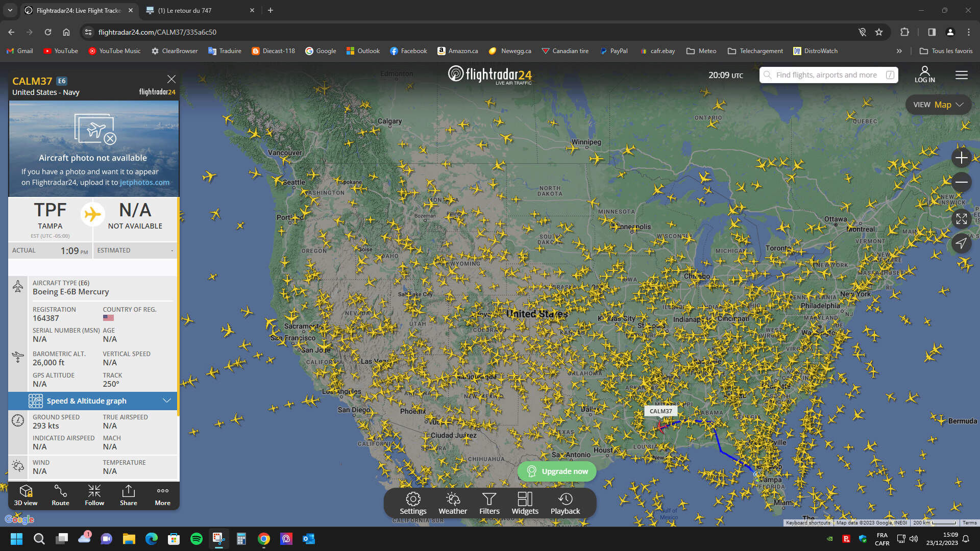Center map on my location
Image resolution: width=980 pixels, height=551 pixels.
point(961,243)
